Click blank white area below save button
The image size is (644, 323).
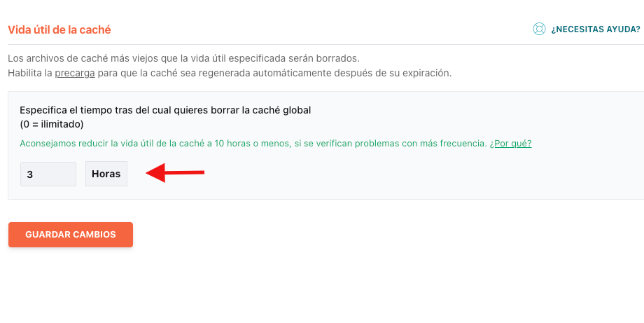click(x=322, y=288)
